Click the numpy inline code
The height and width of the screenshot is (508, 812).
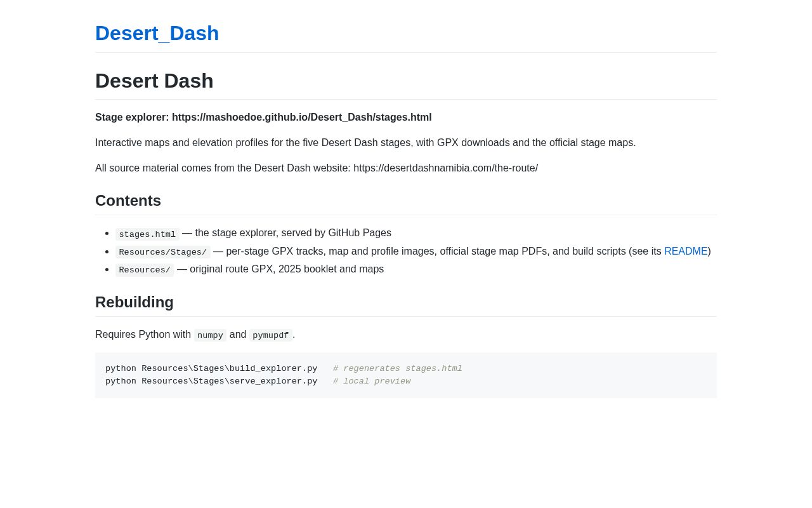coord(210,335)
